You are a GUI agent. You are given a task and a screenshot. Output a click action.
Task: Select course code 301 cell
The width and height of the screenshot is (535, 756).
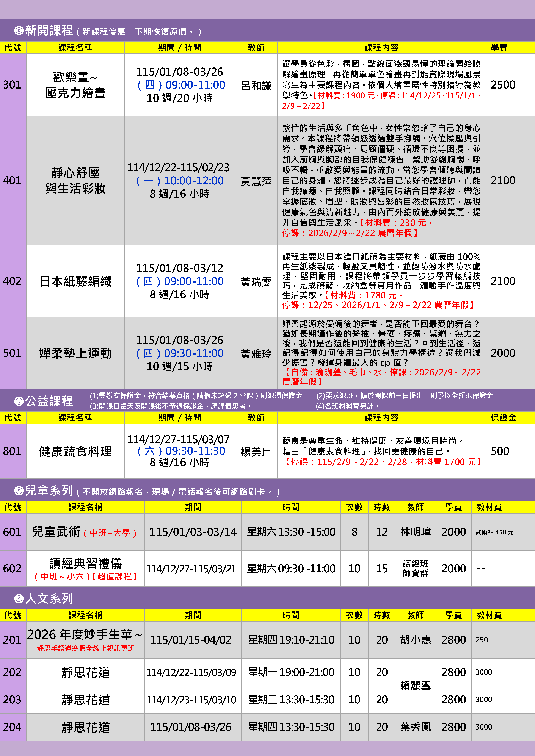pos(13,85)
